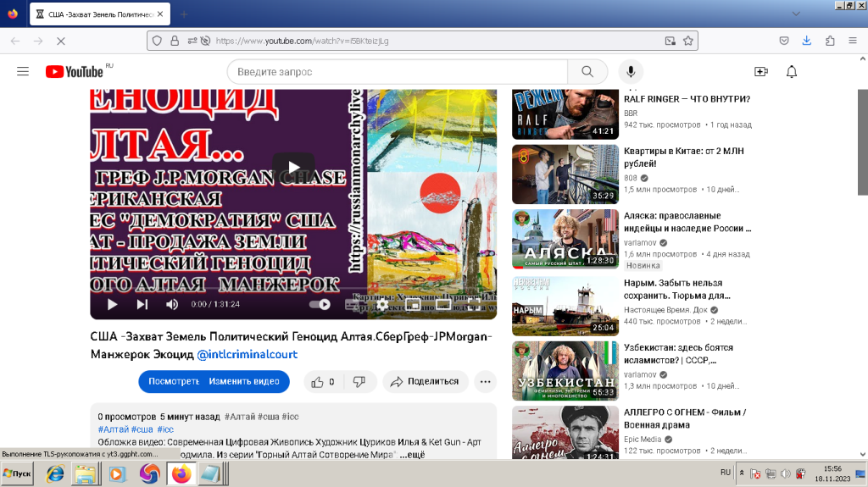The width and height of the screenshot is (868, 487).
Task: Click the "Поделиться" share button
Action: tap(426, 382)
